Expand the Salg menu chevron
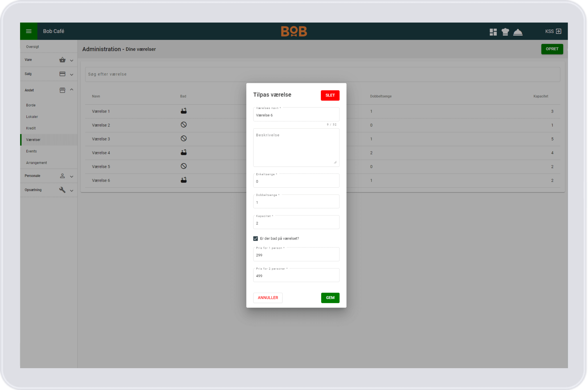The image size is (588, 390). point(72,75)
